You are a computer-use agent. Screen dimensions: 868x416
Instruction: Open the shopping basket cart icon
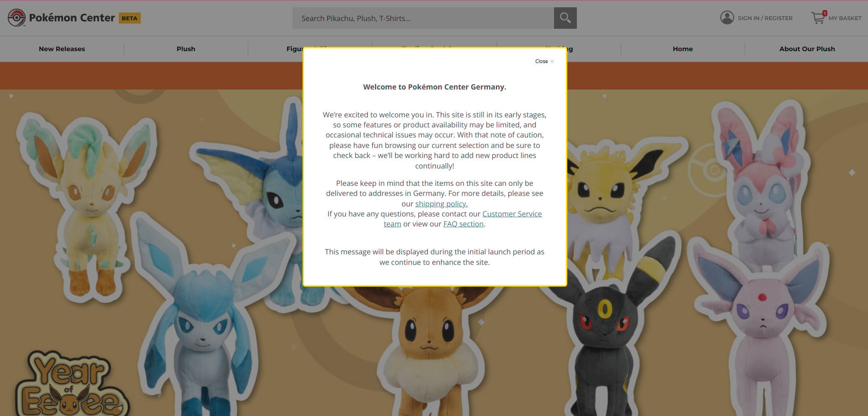coord(819,17)
